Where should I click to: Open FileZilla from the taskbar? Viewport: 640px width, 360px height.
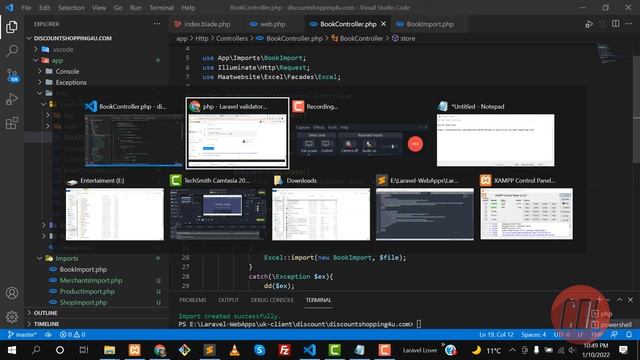click(284, 350)
